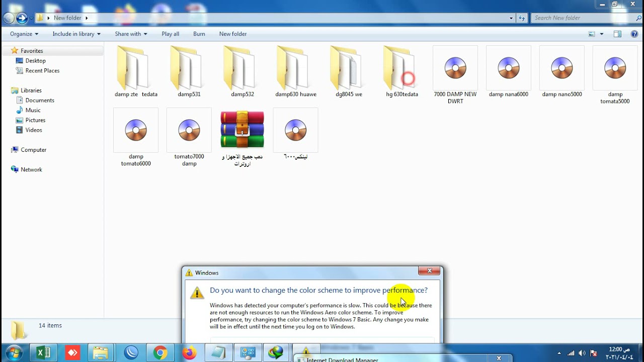Open the damp532 folder
Viewport: 644px width, 362px height.
point(243,71)
